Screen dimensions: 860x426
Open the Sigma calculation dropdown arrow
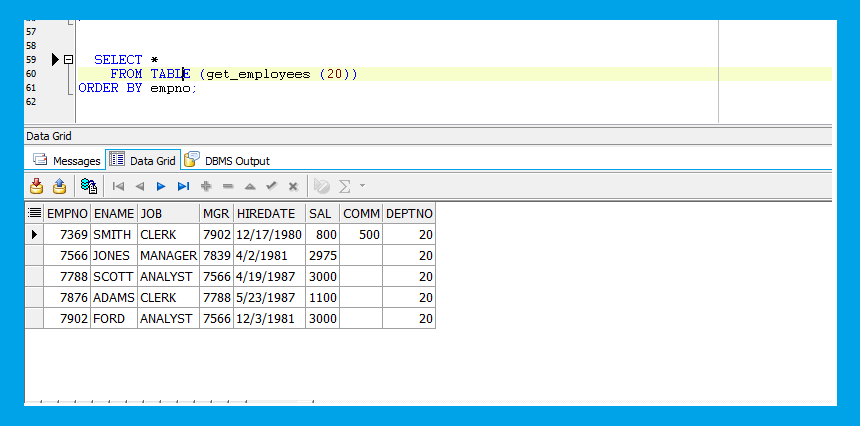[x=362, y=186]
